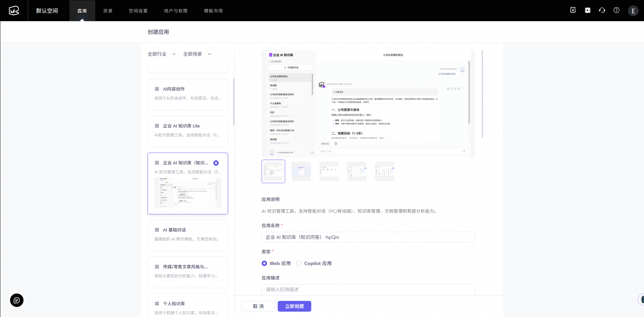The width and height of the screenshot is (644, 317).
Task: Select the 传媒/零售文章风格 template card
Action: [x=188, y=272]
